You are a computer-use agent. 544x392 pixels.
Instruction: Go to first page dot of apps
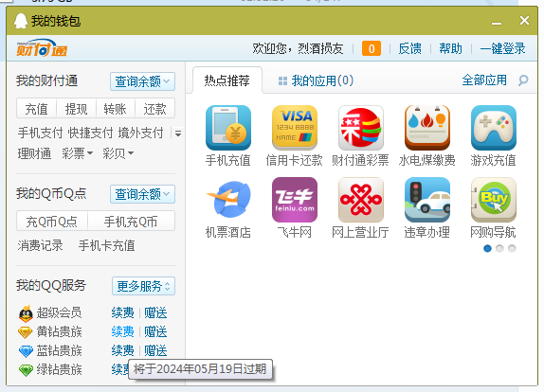487,248
